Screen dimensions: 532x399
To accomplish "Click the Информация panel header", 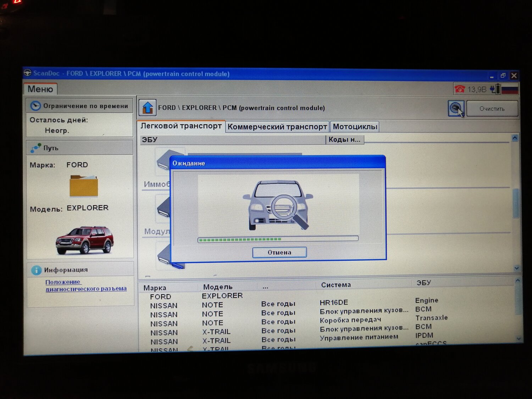I will (81, 270).
